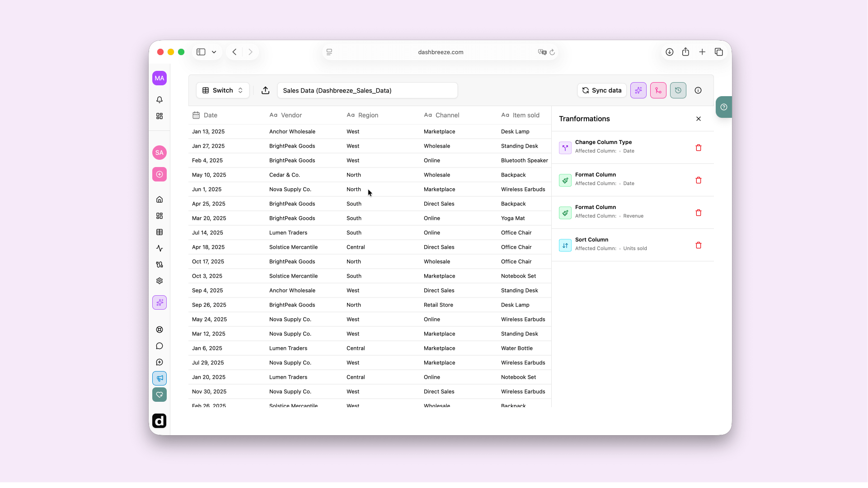The image size is (868, 488).
Task: Close the Transformations panel
Action: click(699, 119)
